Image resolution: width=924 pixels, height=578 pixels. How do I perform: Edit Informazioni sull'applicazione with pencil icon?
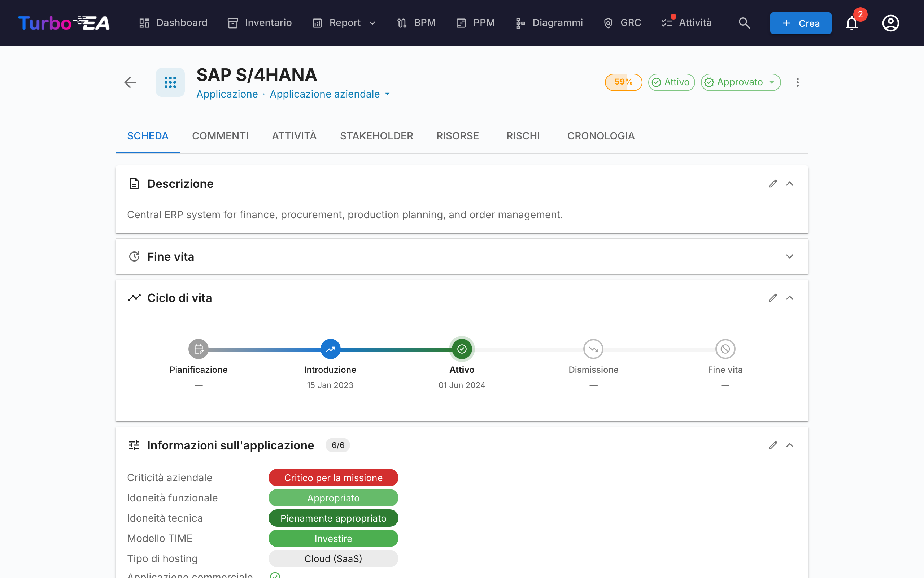click(x=773, y=445)
